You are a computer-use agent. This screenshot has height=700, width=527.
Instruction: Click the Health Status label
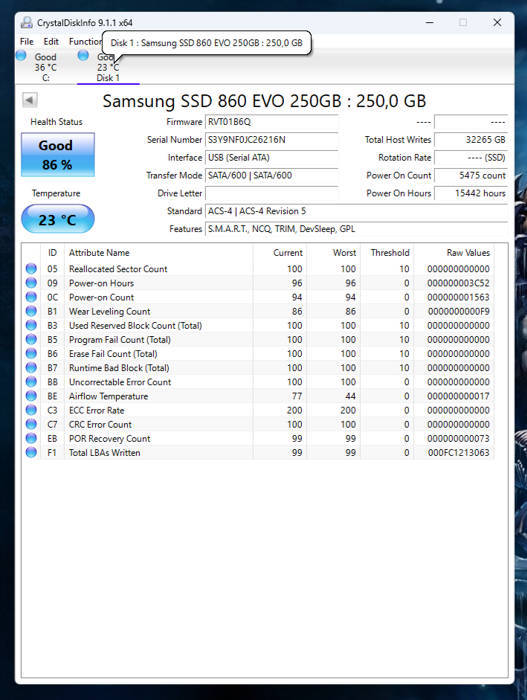coord(56,122)
